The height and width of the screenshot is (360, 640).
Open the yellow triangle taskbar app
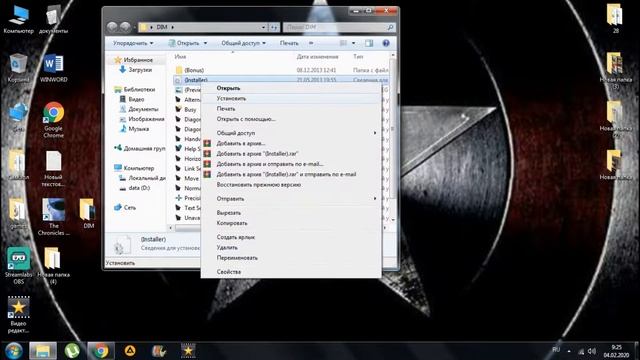(130, 351)
